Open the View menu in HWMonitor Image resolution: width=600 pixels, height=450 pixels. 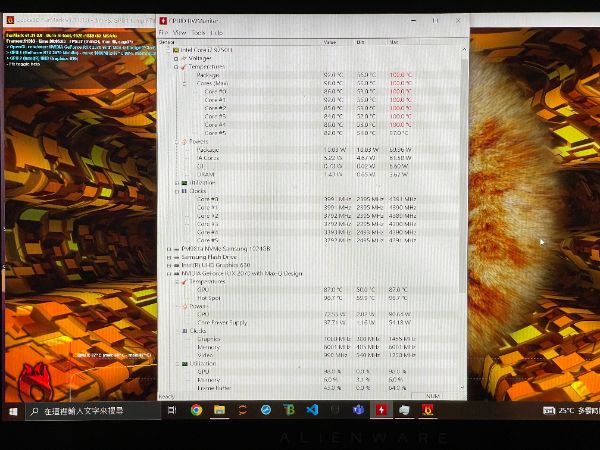click(x=179, y=33)
